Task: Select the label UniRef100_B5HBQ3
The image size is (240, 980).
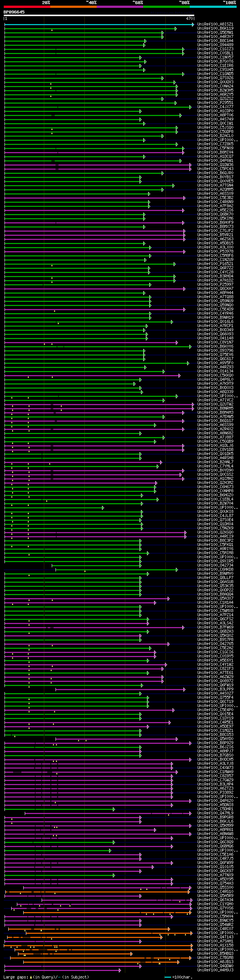Action: coord(215,954)
